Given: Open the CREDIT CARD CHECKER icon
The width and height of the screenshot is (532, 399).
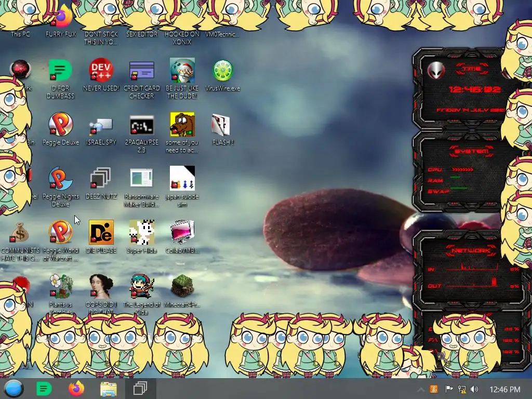Looking at the screenshot, I should (x=141, y=70).
